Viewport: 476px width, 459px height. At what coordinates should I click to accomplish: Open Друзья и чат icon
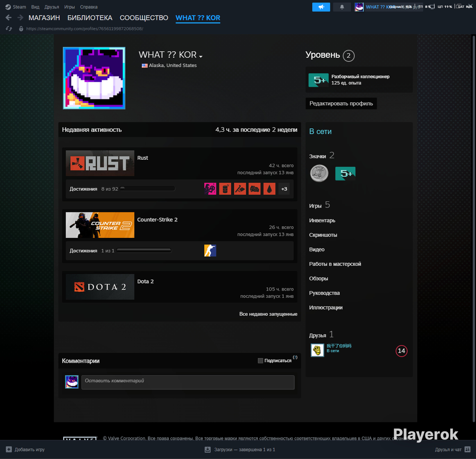pos(467,449)
